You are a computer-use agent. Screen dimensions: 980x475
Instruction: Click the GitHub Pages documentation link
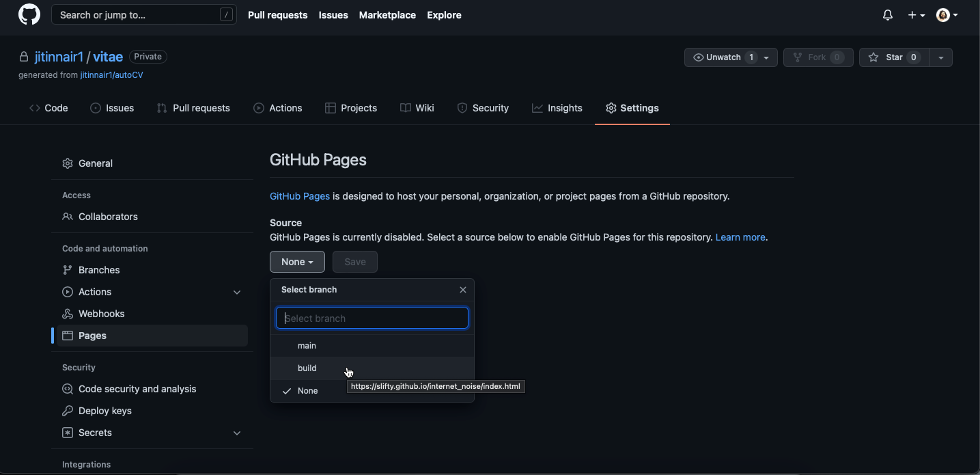(300, 196)
